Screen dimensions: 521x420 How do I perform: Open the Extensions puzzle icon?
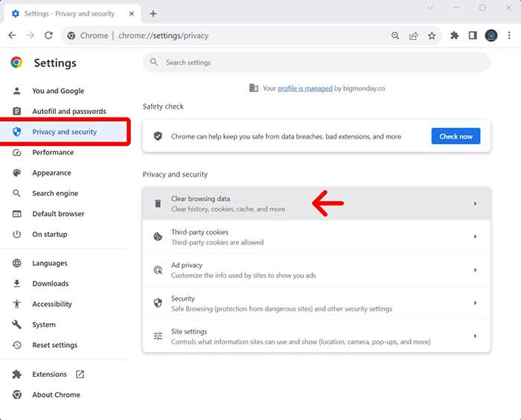click(455, 35)
